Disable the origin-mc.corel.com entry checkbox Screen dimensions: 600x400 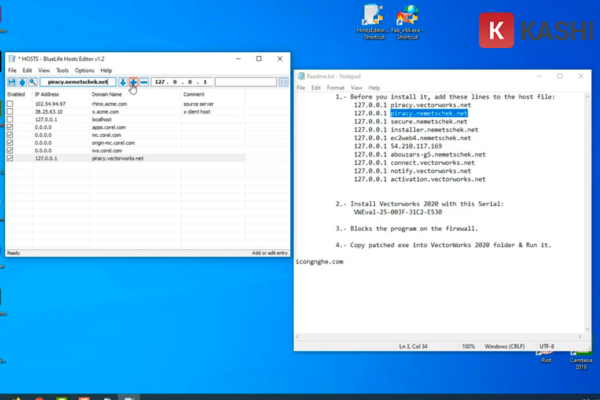pyautogui.click(x=10, y=143)
